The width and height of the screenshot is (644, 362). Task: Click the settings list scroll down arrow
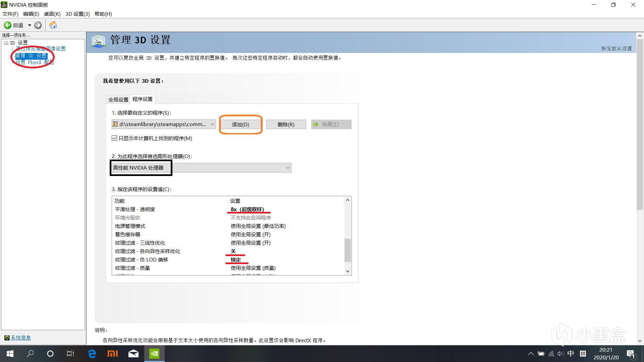pos(347,271)
